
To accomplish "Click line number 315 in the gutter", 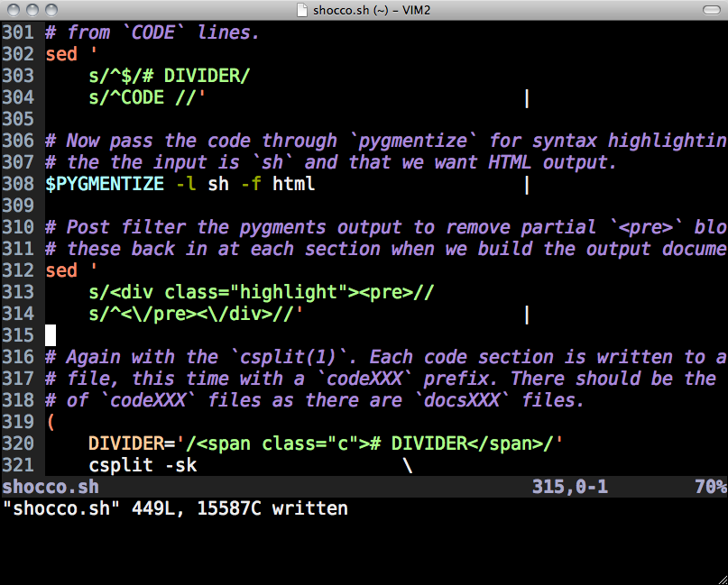I will coord(18,335).
